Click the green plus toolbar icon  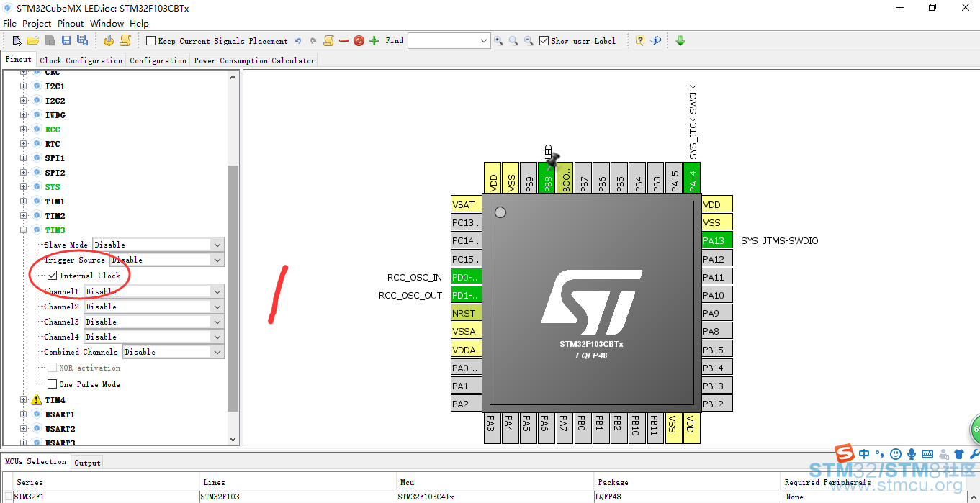[x=374, y=41]
